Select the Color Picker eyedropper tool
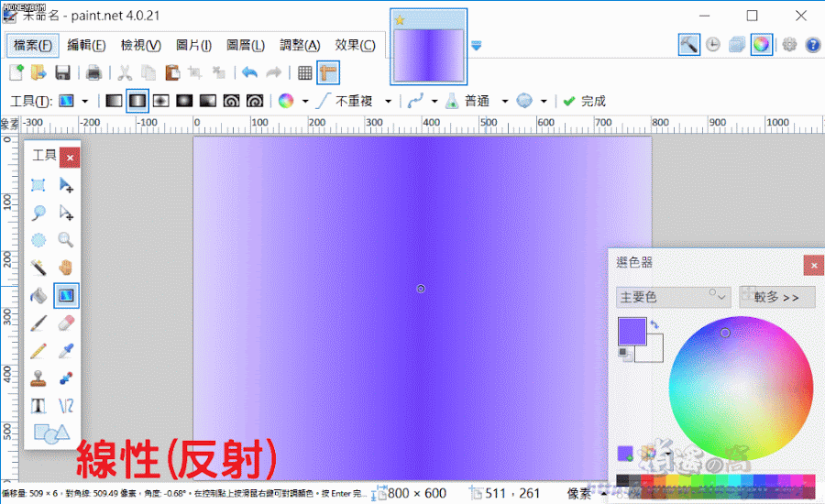 click(66, 351)
